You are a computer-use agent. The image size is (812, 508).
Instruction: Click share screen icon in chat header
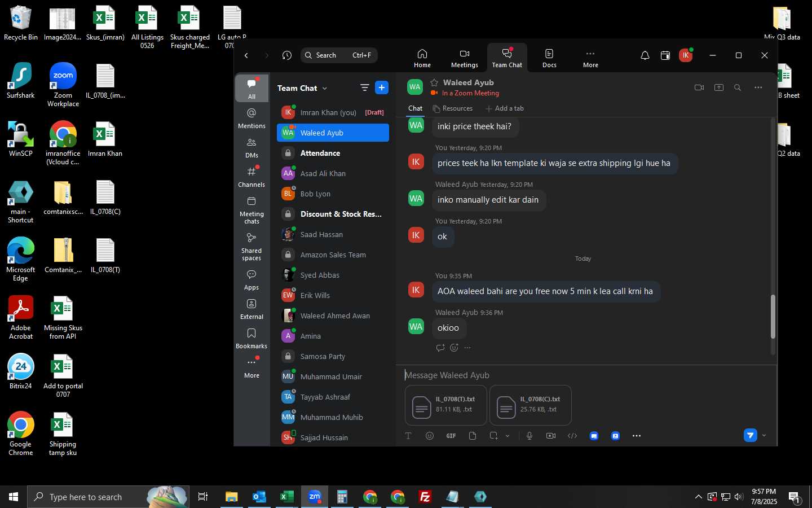(x=719, y=87)
